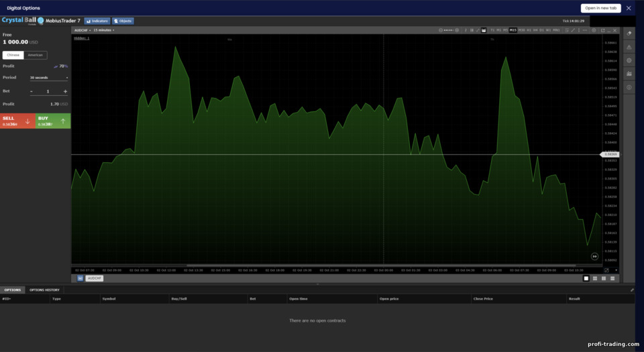Select the W1 timeframe
Viewport: 644px width, 352px height.
[548, 30]
